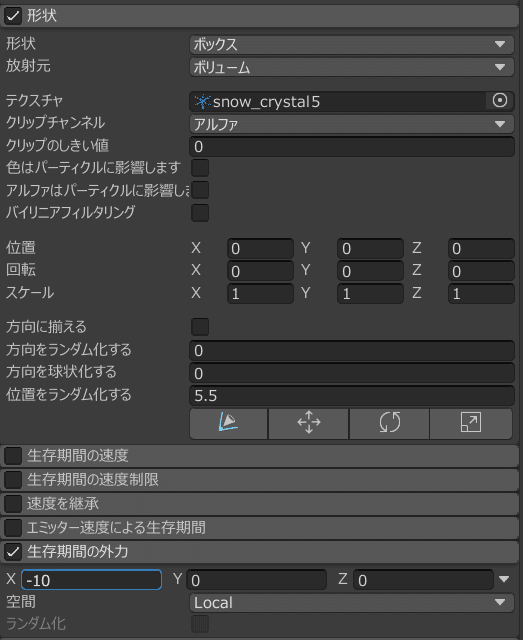Enable 生存期間の速度 module checkbox
Viewport: 523px width, 640px height.
pyautogui.click(x=13, y=456)
